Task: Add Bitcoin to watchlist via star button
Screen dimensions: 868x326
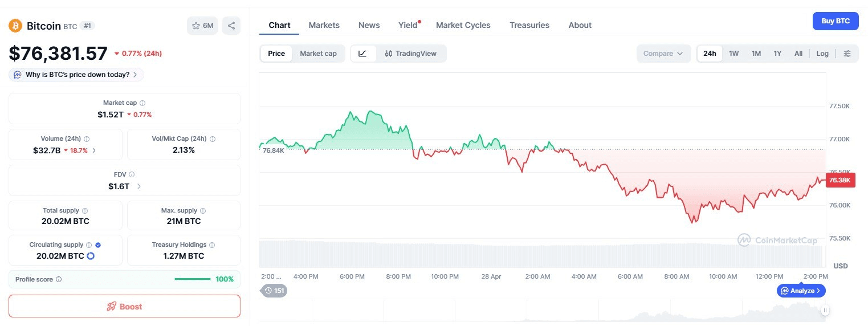Action: pos(202,26)
